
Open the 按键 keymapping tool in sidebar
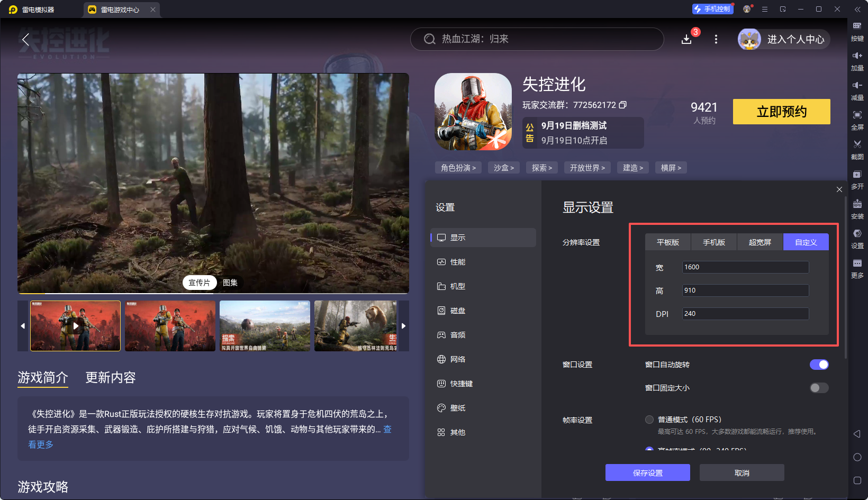click(x=857, y=31)
